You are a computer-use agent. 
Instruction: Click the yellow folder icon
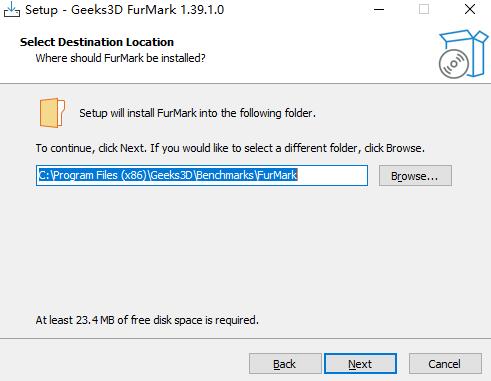(x=52, y=113)
